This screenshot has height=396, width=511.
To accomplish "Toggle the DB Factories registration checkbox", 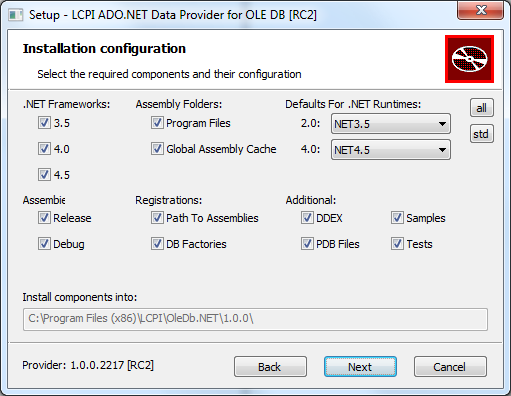I will coord(157,244).
